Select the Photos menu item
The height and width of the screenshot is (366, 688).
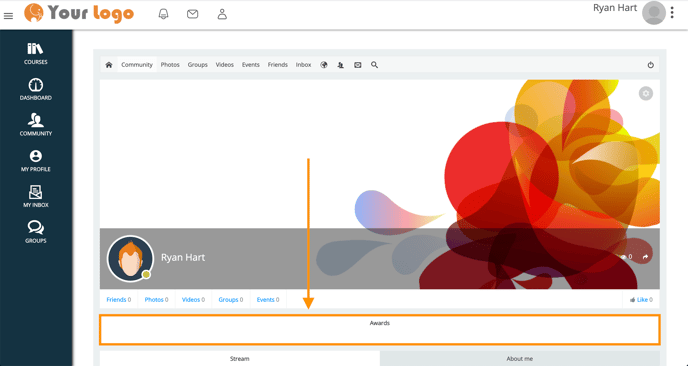[x=170, y=65]
